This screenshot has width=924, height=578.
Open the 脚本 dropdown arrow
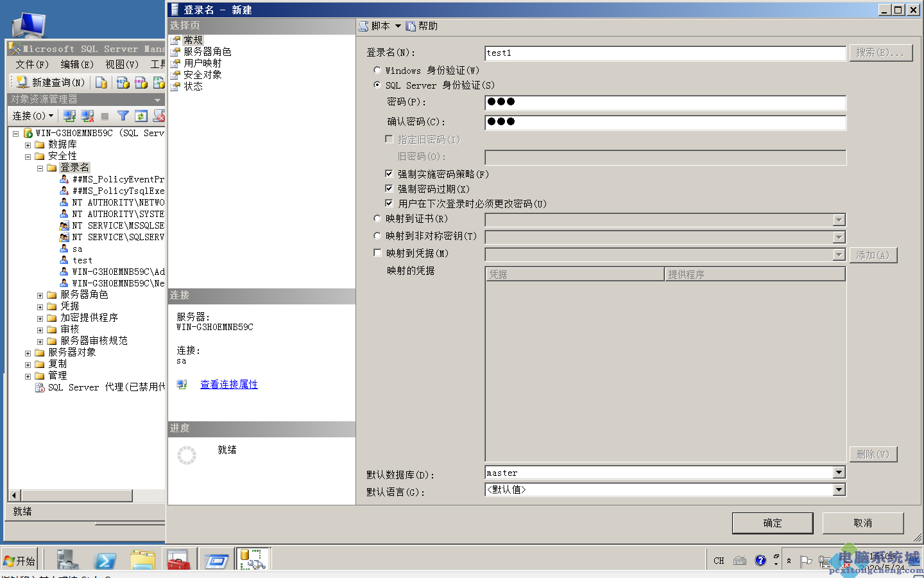point(398,26)
